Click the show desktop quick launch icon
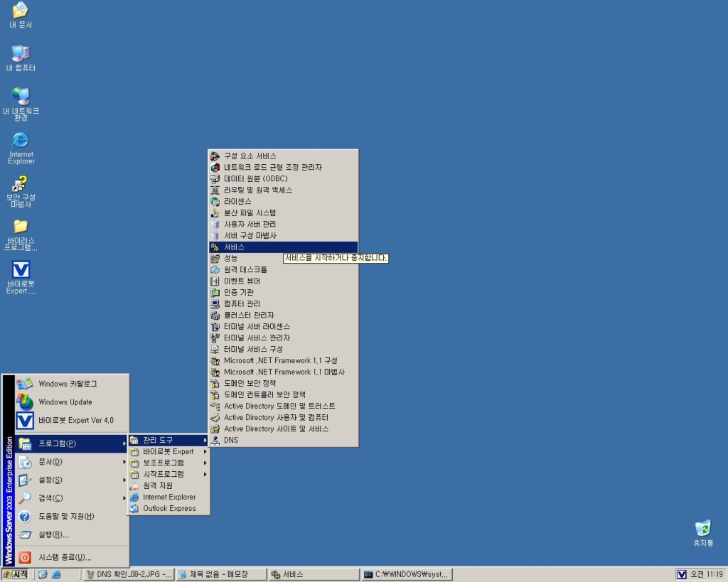Image resolution: width=728 pixels, height=582 pixels. [x=43, y=575]
